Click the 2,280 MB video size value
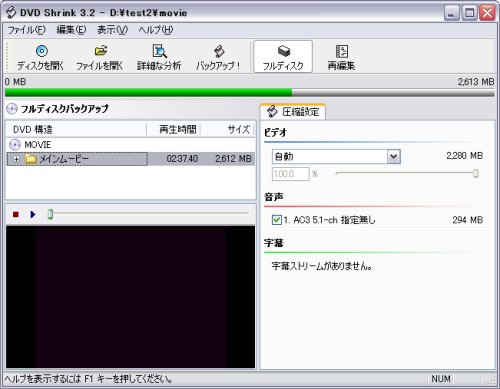Image resolution: width=500 pixels, height=389 pixels. (x=464, y=156)
